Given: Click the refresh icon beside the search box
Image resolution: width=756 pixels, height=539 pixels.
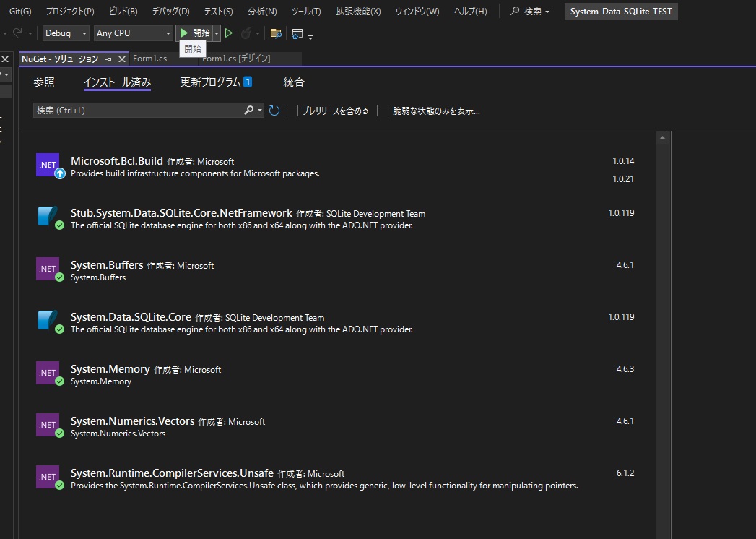Looking at the screenshot, I should [x=274, y=111].
